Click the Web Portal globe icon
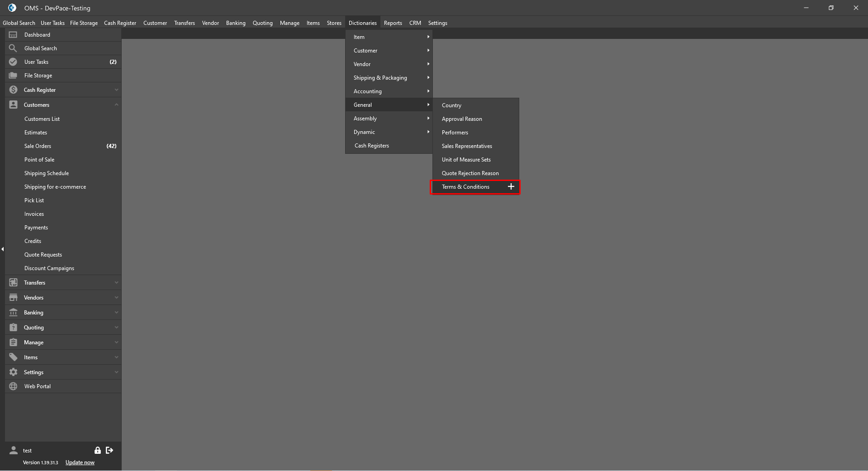The height and width of the screenshot is (471, 868). [13, 386]
